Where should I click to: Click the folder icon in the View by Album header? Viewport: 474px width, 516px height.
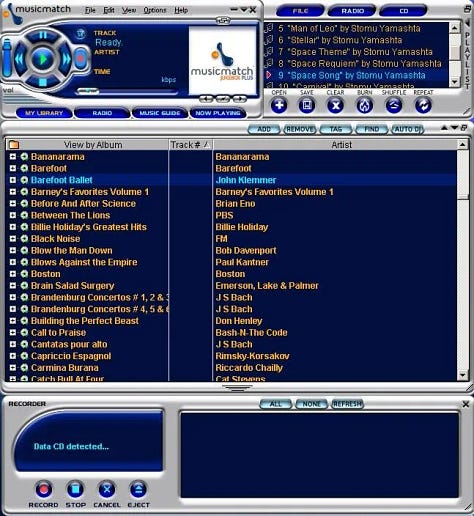pos(14,145)
